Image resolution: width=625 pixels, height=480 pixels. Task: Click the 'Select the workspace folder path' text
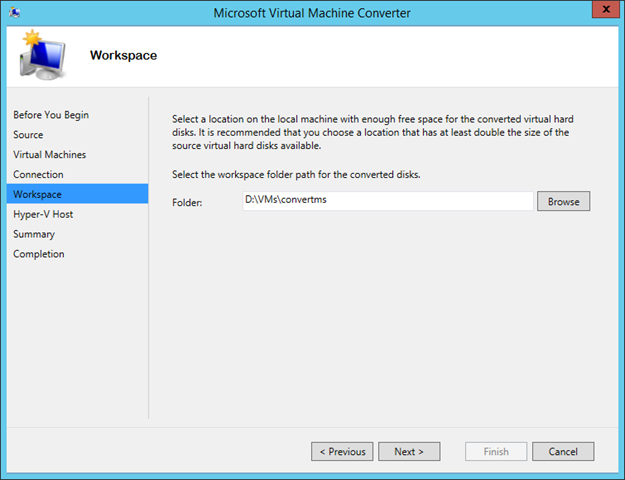[296, 175]
